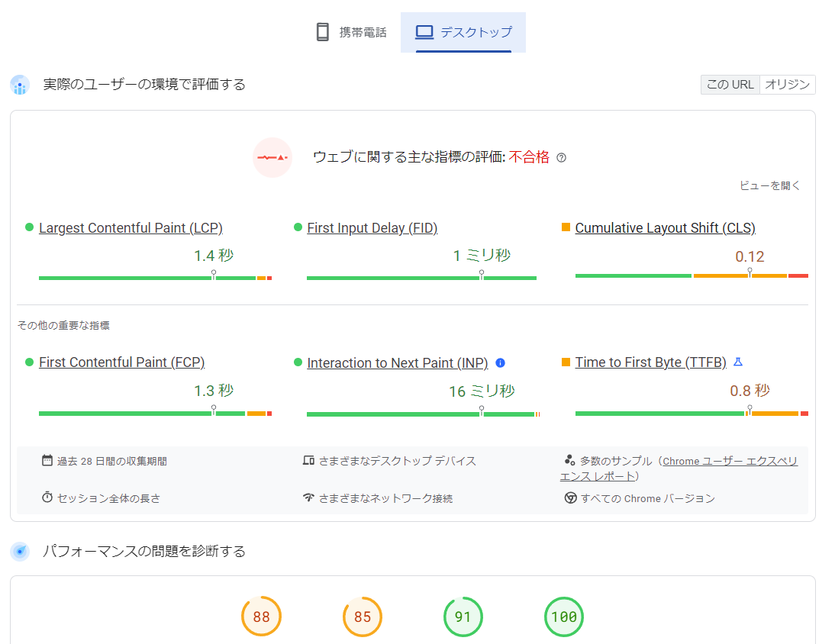Click the samples icon beside 多数のサンプル
This screenshot has width=835, height=644.
pyautogui.click(x=570, y=460)
